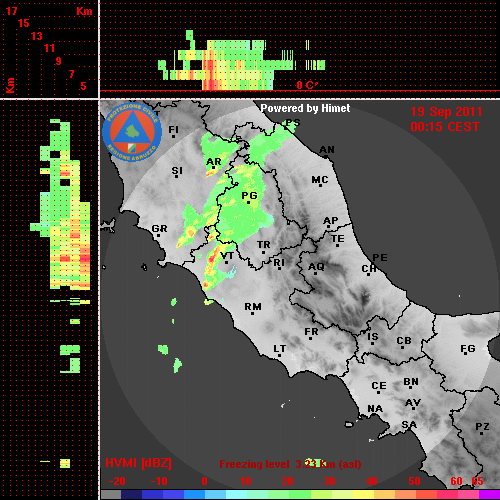
Task: Select the date 19 Sep 2011
Action: point(446,112)
